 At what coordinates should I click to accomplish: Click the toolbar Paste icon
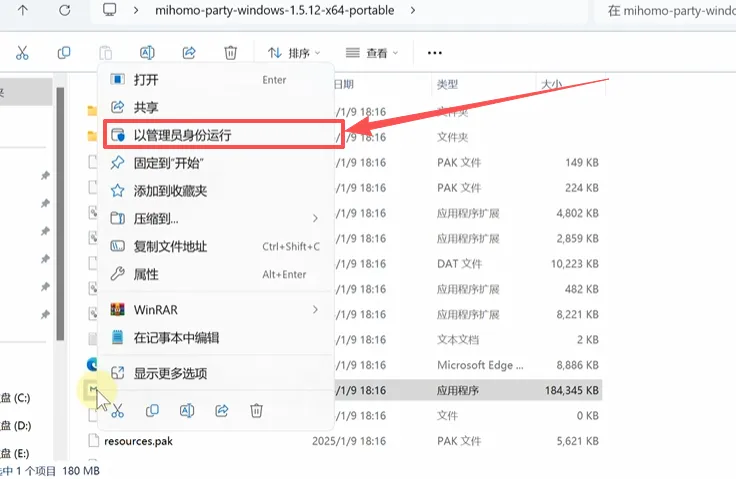[x=106, y=53]
